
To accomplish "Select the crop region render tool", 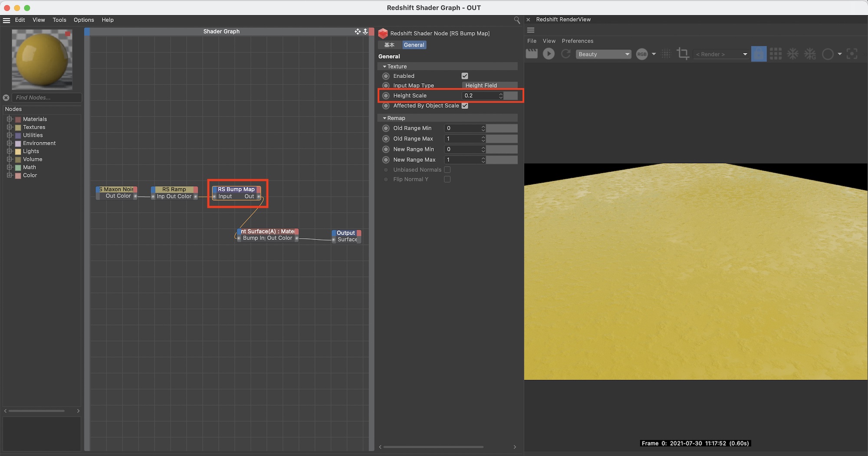I will (683, 54).
